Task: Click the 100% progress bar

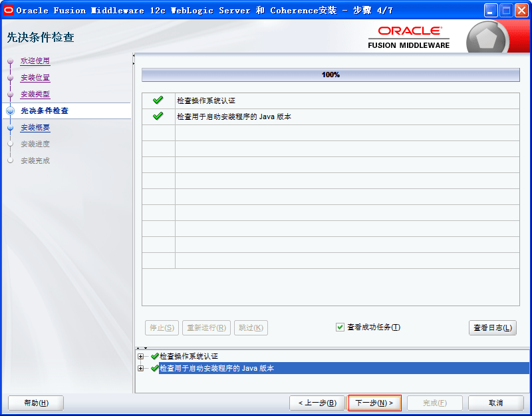Action: (331, 75)
